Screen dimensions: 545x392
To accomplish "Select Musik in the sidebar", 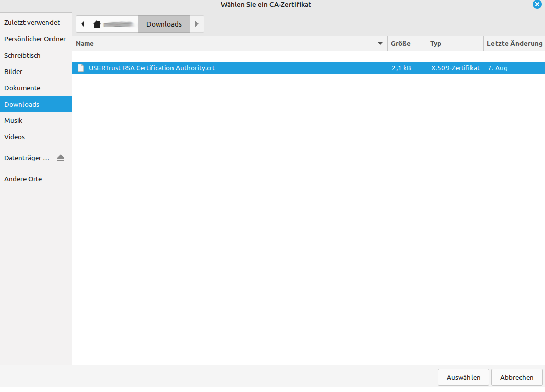I will tap(13, 120).
